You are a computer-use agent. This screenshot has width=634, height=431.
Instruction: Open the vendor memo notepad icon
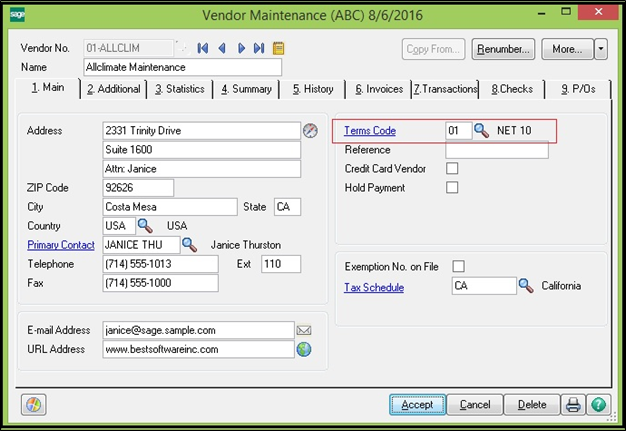tap(278, 49)
